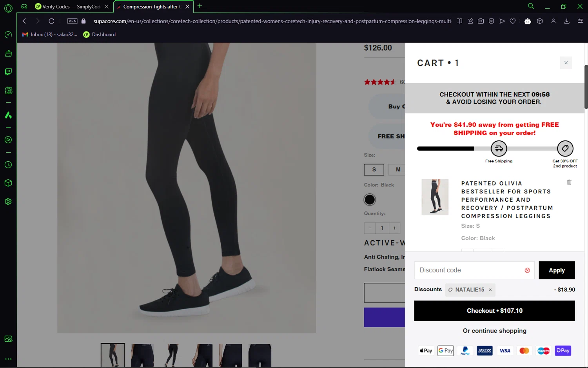Screen dimensions: 588x368
Task: Click the 30% OFF tag milestone icon
Action: click(565, 149)
